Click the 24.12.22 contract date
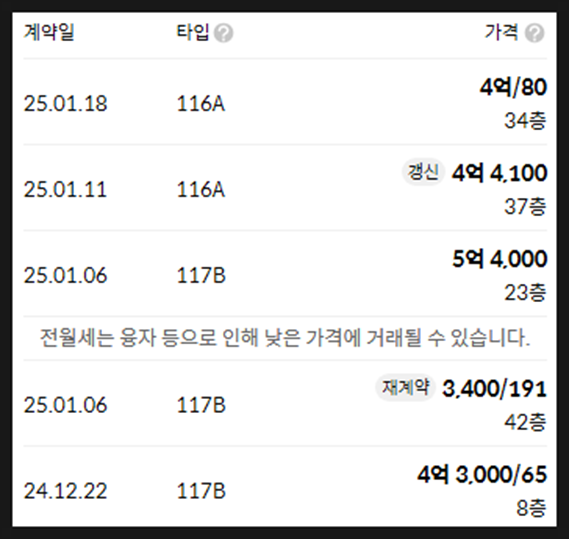This screenshot has width=569, height=539. click(65, 491)
